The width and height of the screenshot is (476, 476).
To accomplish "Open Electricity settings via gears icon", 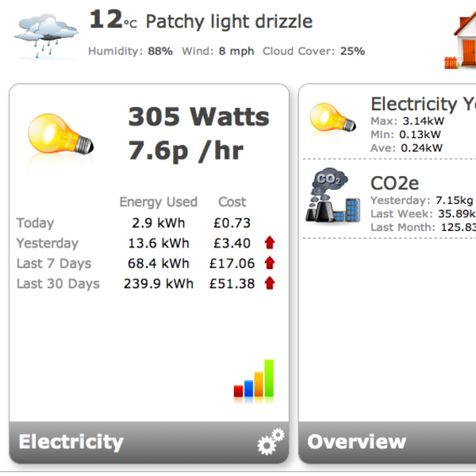I will [271, 442].
